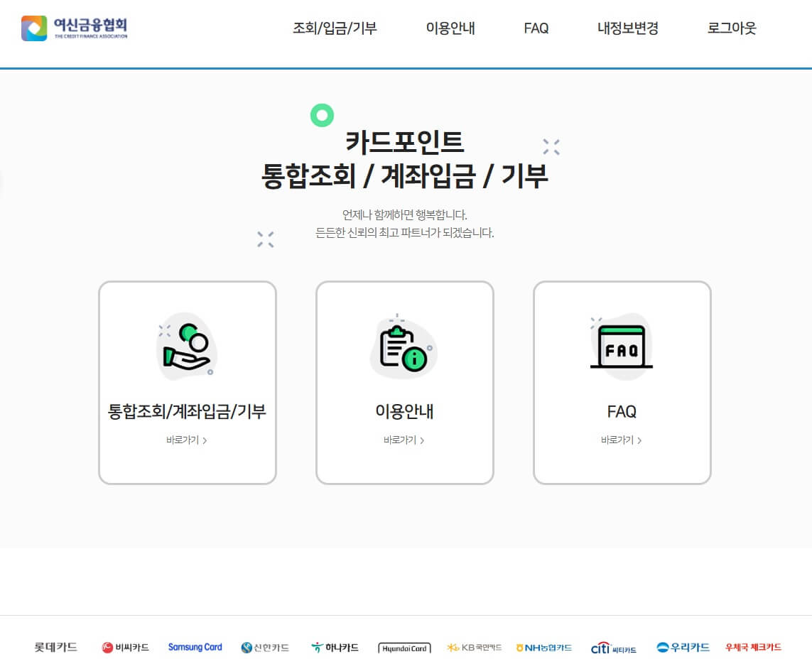Click the KB국민카드 logo
This screenshot has height=669, width=812.
pyautogui.click(x=473, y=647)
